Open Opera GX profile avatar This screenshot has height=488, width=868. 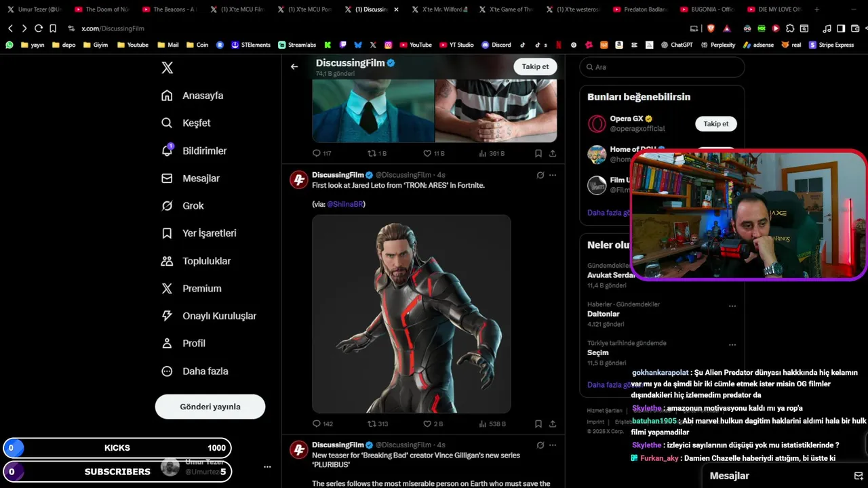(x=597, y=124)
